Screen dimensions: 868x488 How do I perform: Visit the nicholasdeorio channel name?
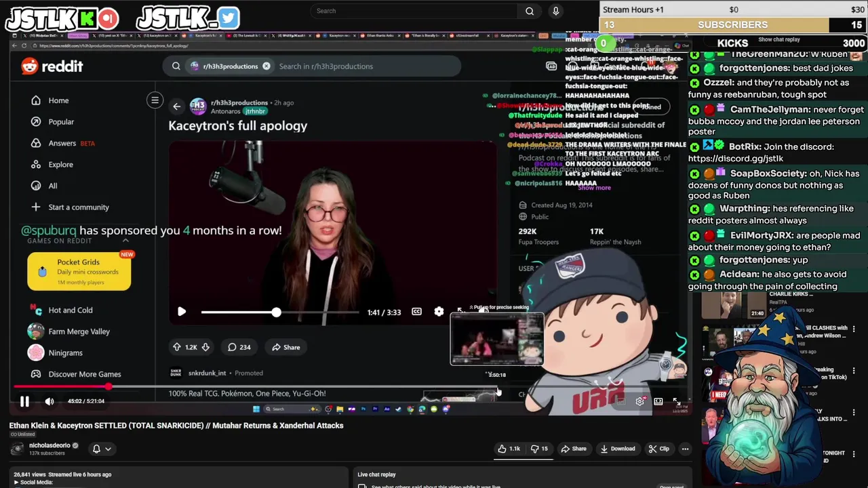click(50, 445)
